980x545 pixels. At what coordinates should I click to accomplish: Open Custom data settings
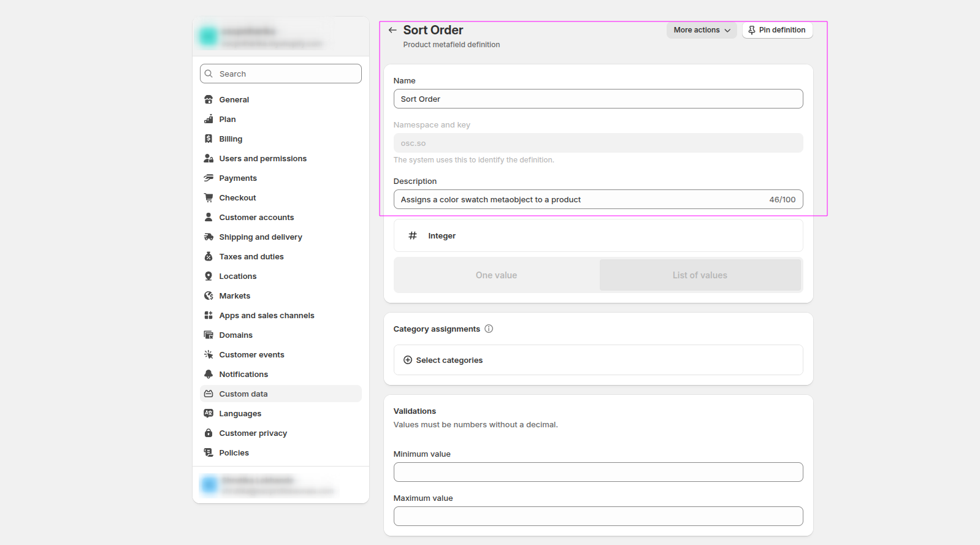(243, 394)
